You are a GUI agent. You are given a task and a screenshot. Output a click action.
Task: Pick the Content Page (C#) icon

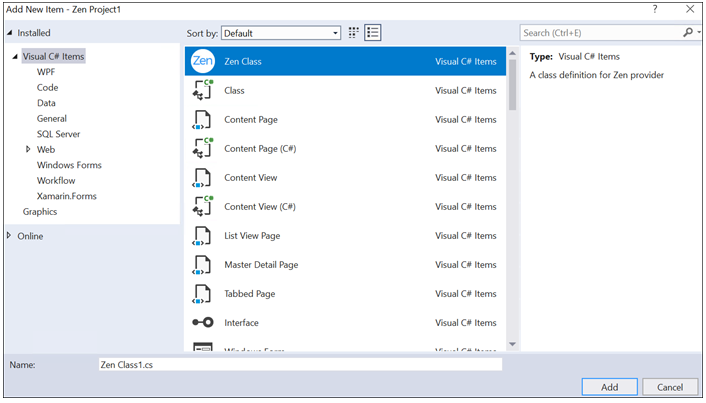(203, 148)
